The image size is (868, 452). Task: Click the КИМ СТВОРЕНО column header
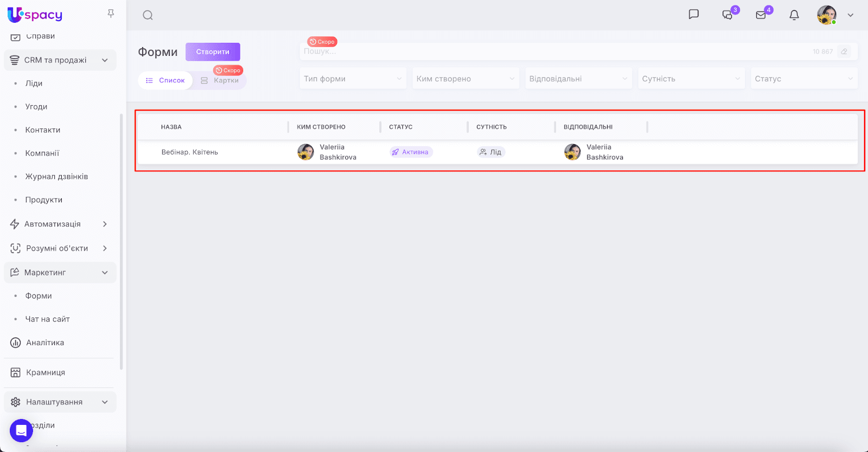point(321,127)
